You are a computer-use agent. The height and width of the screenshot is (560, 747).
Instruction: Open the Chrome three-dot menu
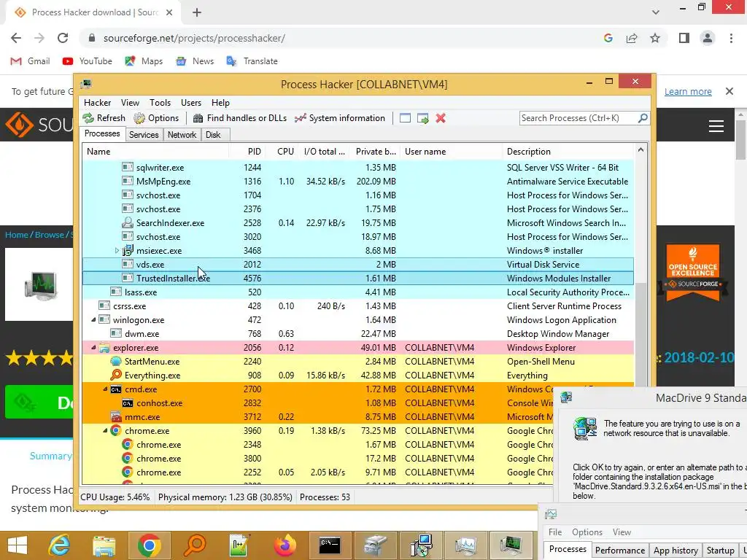coord(731,38)
